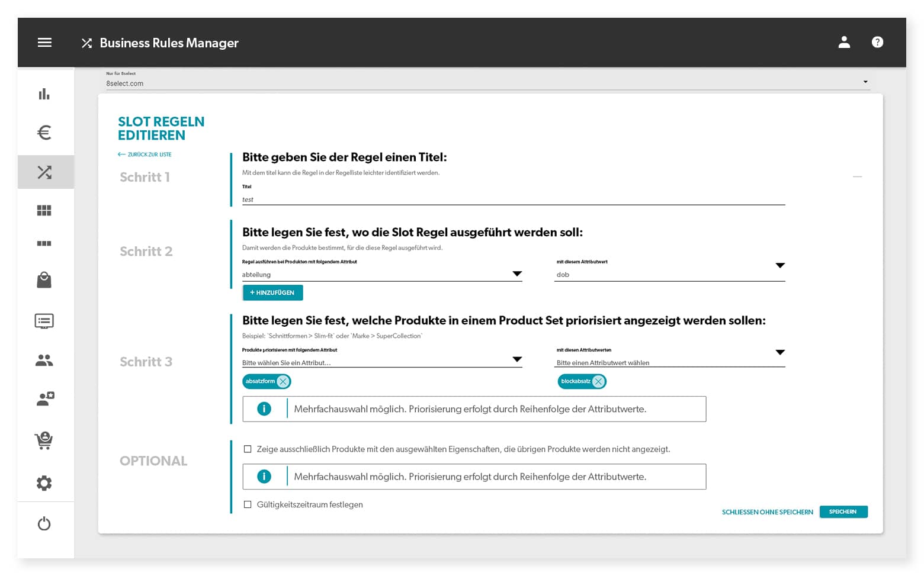Click the Hinzufügen button
The image size is (924, 576).
pyautogui.click(x=272, y=292)
